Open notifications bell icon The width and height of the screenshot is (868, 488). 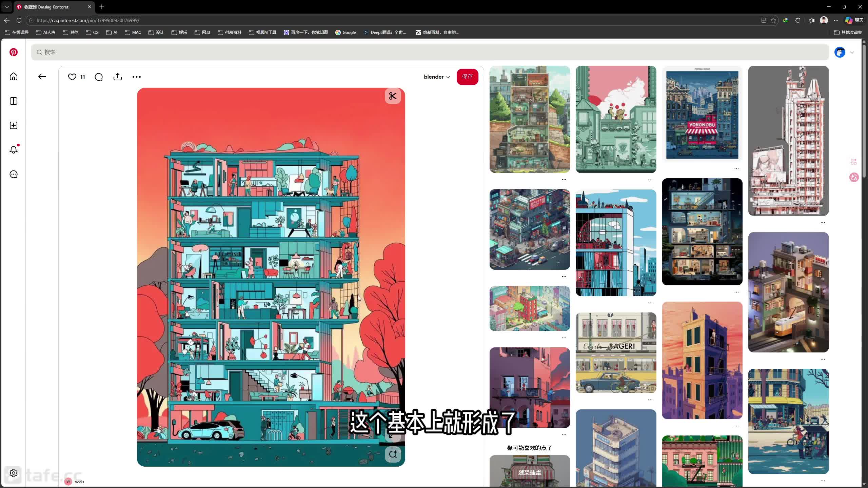point(14,150)
